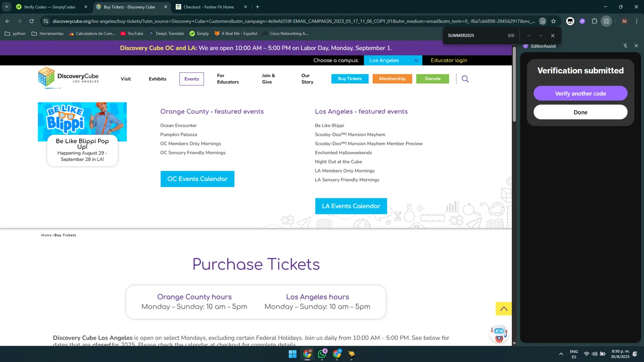Open the LA Events Calendar
Viewport: 644px width, 362px height.
pos(351,206)
